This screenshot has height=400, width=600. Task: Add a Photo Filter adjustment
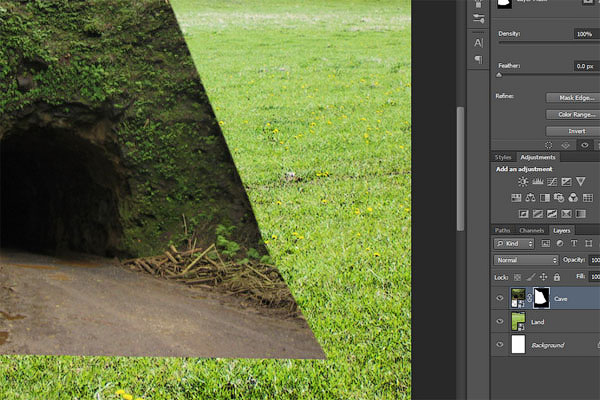click(559, 198)
